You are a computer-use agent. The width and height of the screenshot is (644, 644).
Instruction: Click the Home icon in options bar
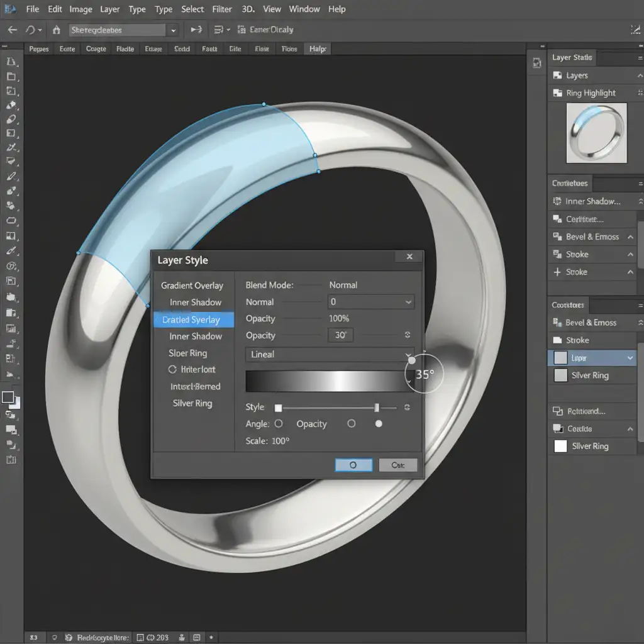pos(57,30)
